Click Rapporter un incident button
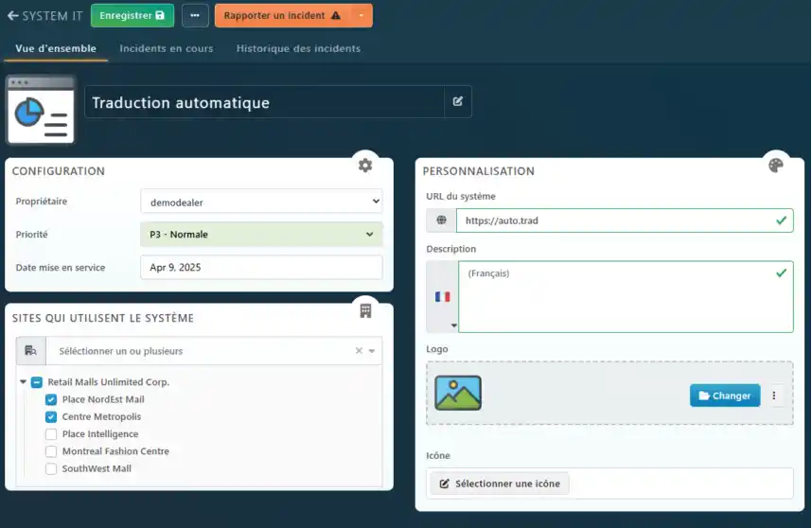This screenshot has width=812, height=528. (283, 15)
